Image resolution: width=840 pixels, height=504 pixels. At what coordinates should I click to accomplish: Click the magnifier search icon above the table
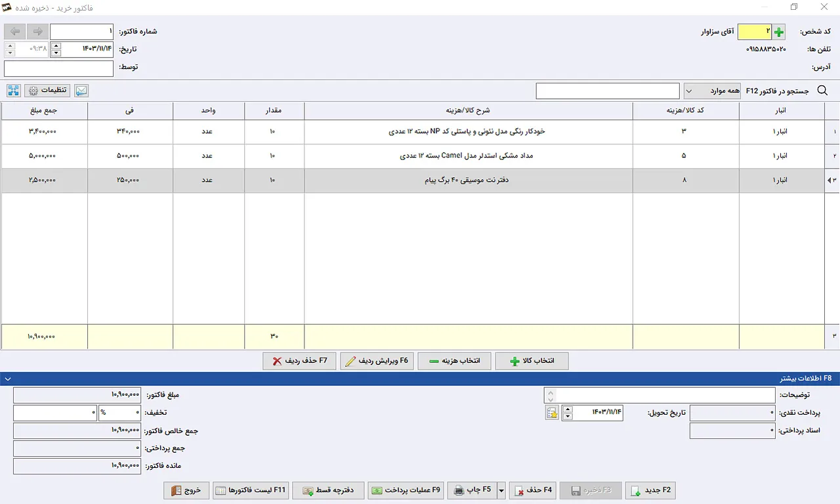pos(822,91)
